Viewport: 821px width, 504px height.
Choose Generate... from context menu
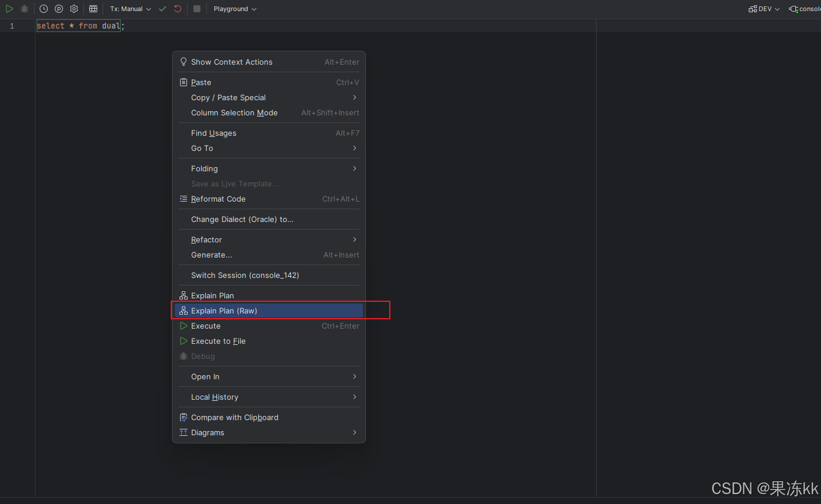[x=269, y=255]
